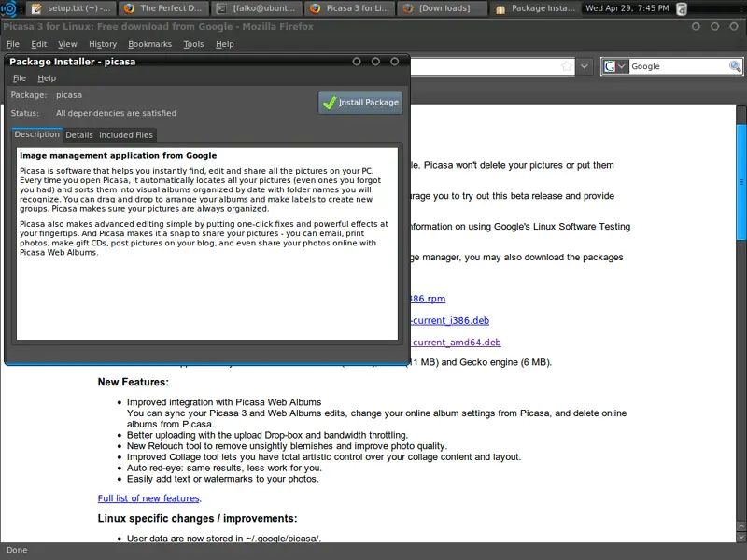
Task: Follow the Full list of new features link
Action: 148,498
